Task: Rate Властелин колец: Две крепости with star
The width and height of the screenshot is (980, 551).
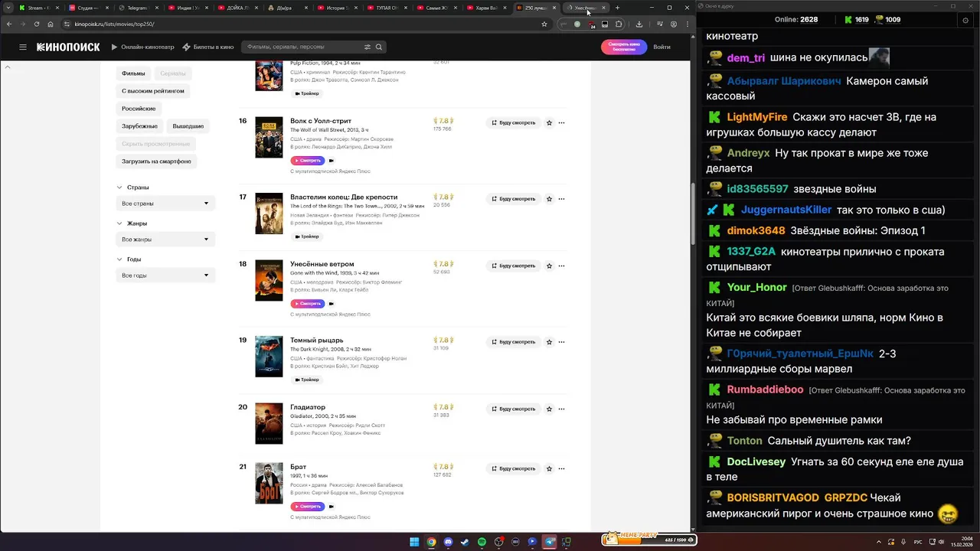Action: (x=549, y=199)
